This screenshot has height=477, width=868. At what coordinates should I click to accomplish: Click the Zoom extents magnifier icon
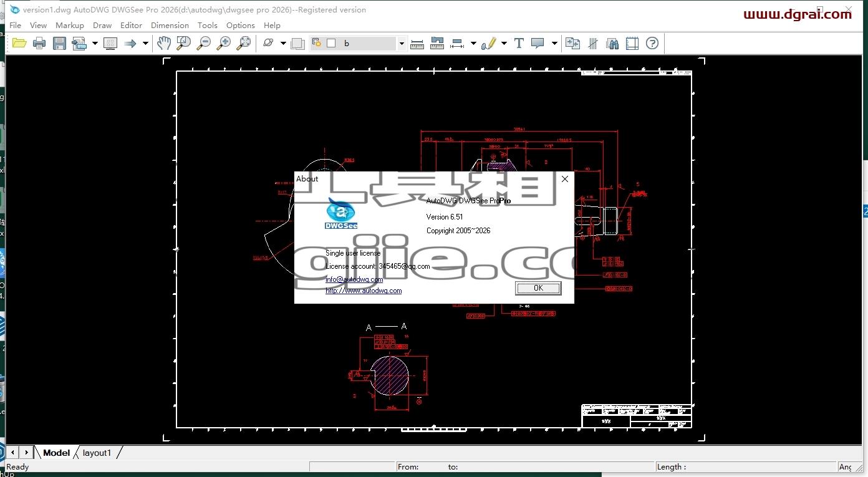click(x=244, y=43)
